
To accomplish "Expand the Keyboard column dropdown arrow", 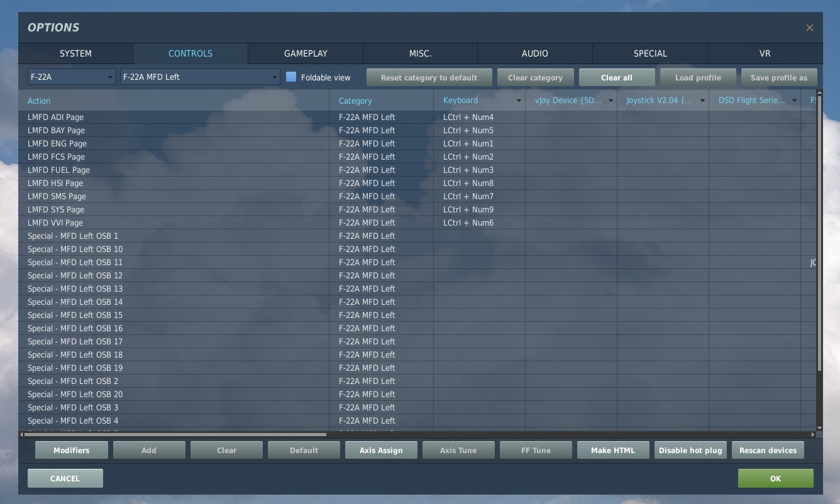I will (519, 101).
